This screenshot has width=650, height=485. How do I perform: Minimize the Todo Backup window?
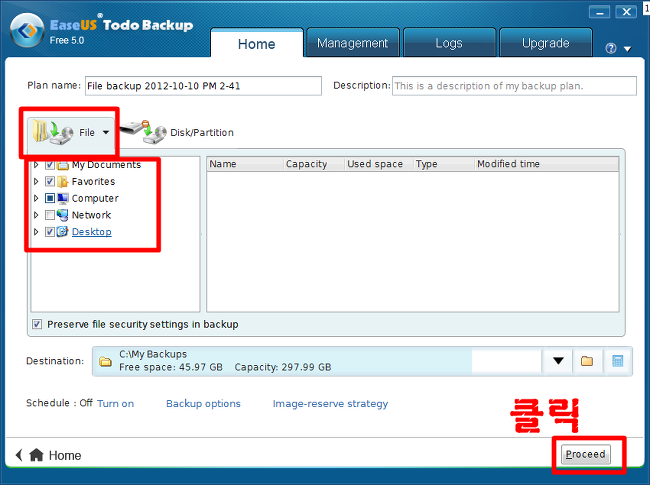pos(599,12)
